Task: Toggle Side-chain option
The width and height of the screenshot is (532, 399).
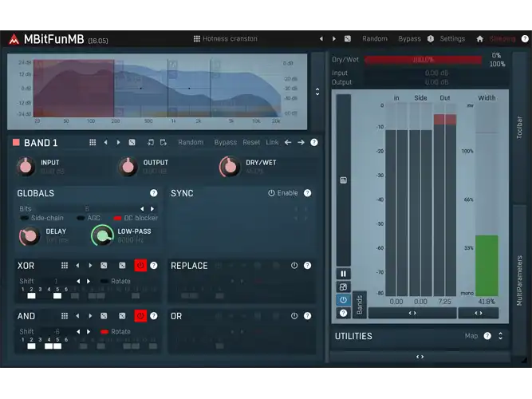Action: 42,218
